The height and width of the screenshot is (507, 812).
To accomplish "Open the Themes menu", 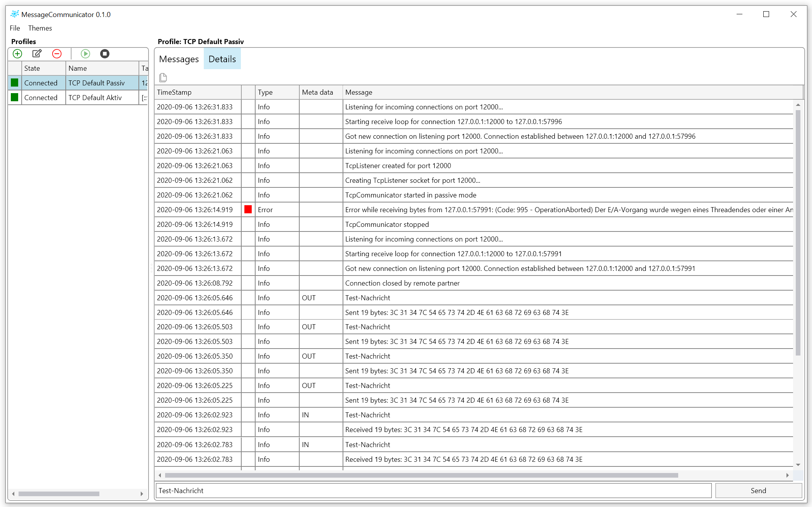I will click(x=40, y=28).
